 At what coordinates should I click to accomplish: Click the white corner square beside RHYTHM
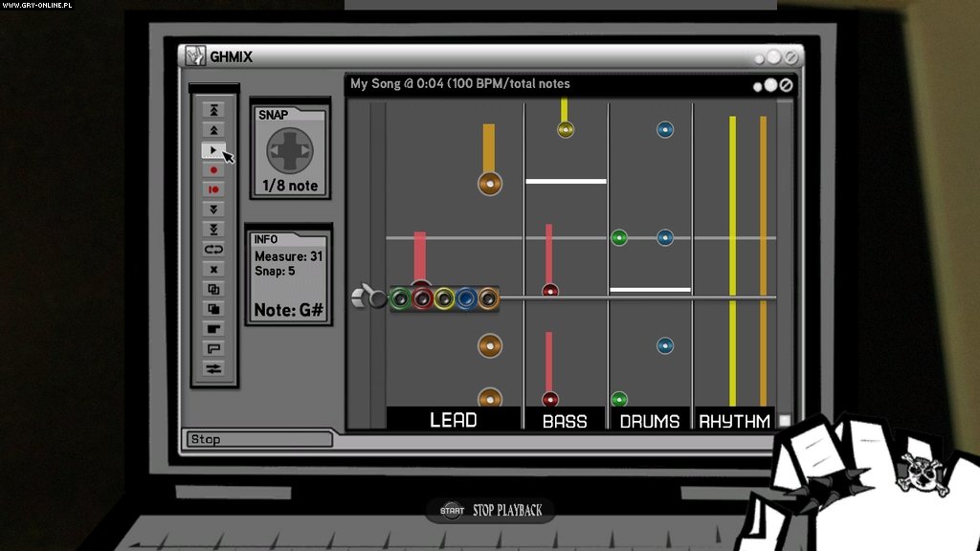(x=785, y=421)
